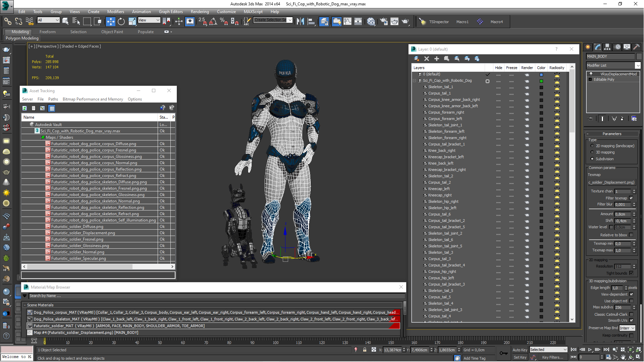Open the View reference coordinate dropdown
The height and width of the screenshot is (362, 644).
[149, 20]
